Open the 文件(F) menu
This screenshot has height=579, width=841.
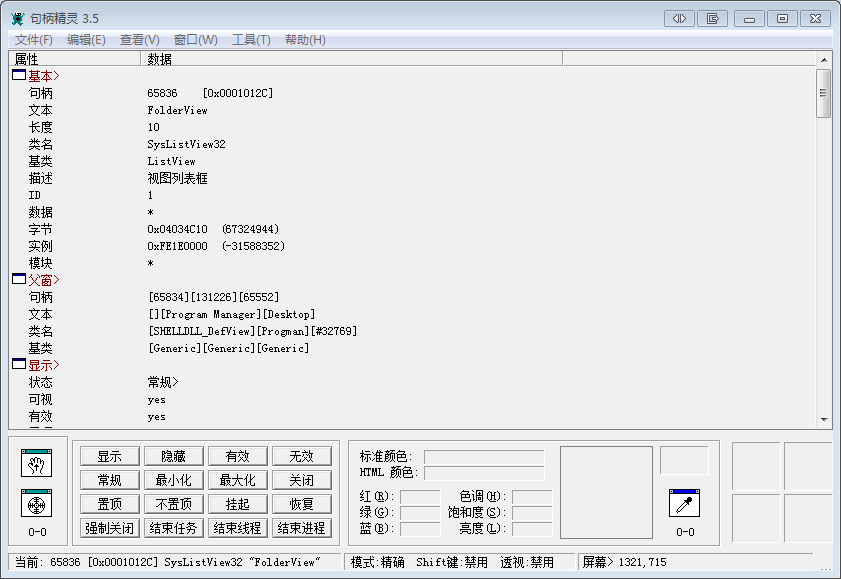[33, 40]
